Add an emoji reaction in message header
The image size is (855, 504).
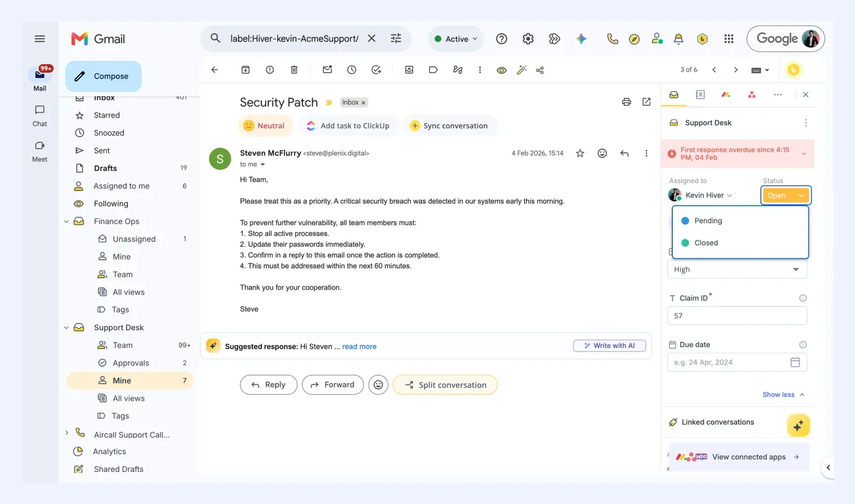click(602, 153)
